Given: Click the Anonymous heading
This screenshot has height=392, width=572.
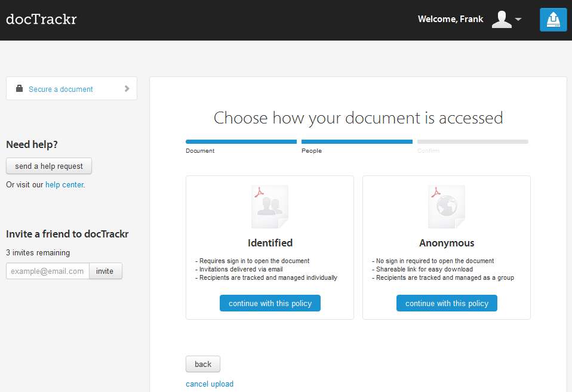Looking at the screenshot, I should [x=447, y=243].
